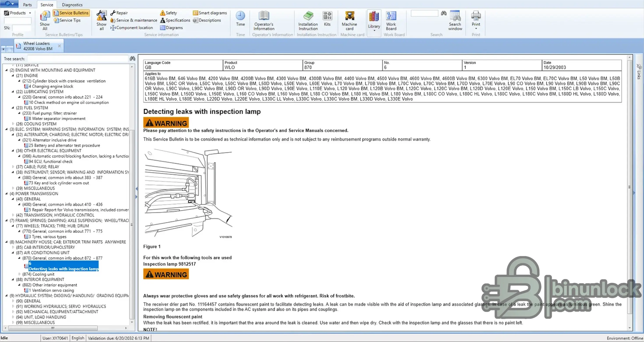644x342 pixels.
Task: Click binoculars search icon in ribbon
Action: click(443, 13)
